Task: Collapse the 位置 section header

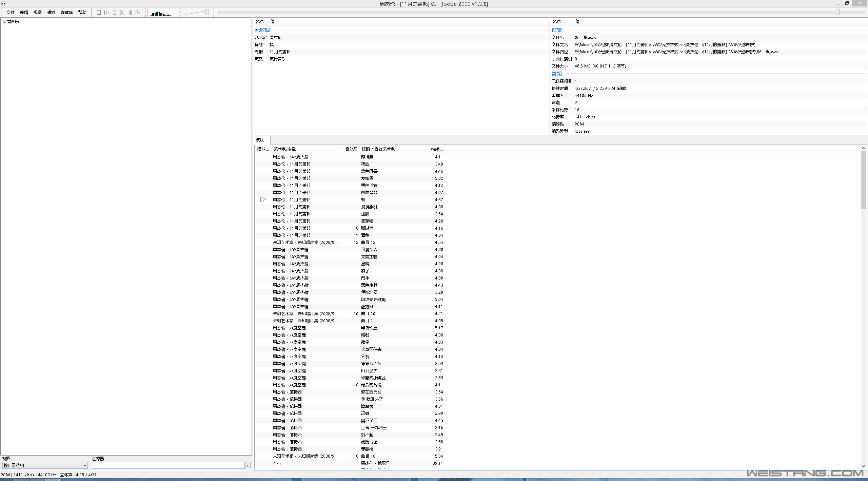Action: [557, 30]
